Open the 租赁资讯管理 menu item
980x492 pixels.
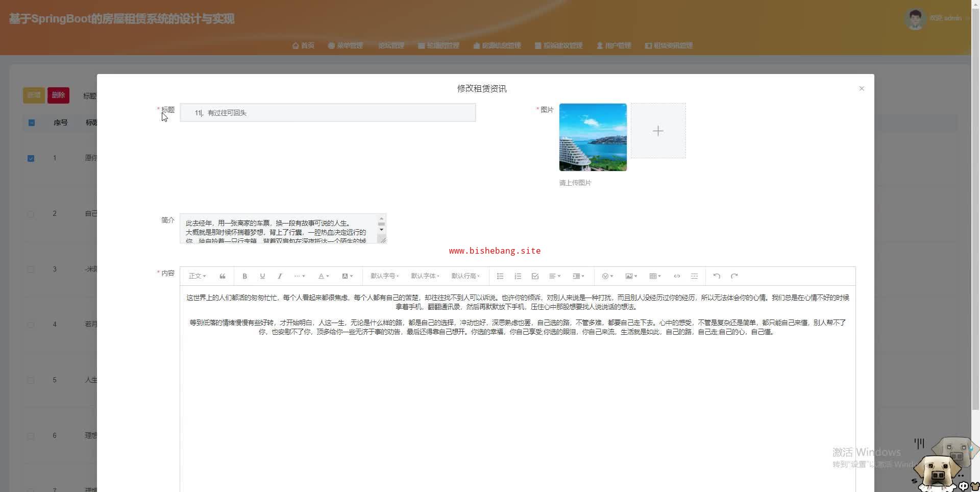tap(669, 45)
